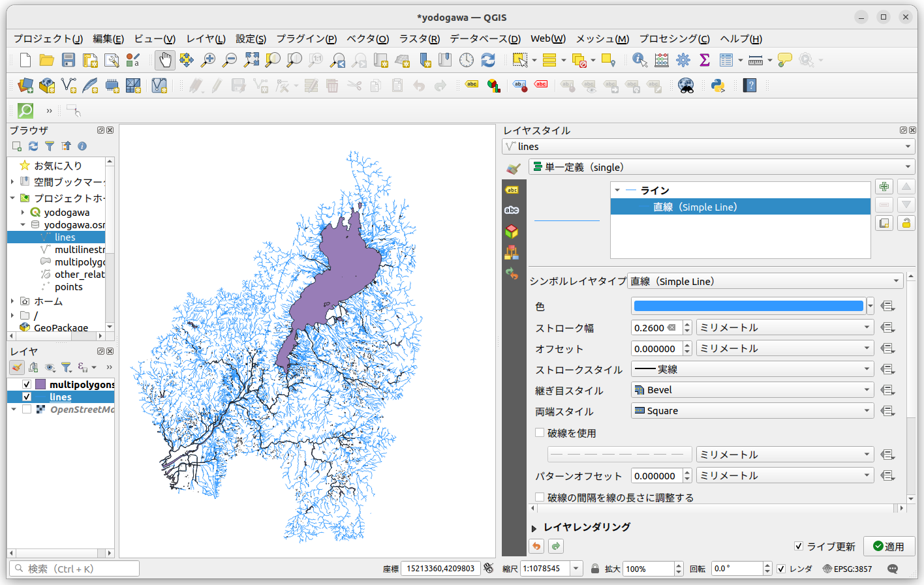Click the Refresh map canvas icon
The image size is (924, 585).
point(488,59)
